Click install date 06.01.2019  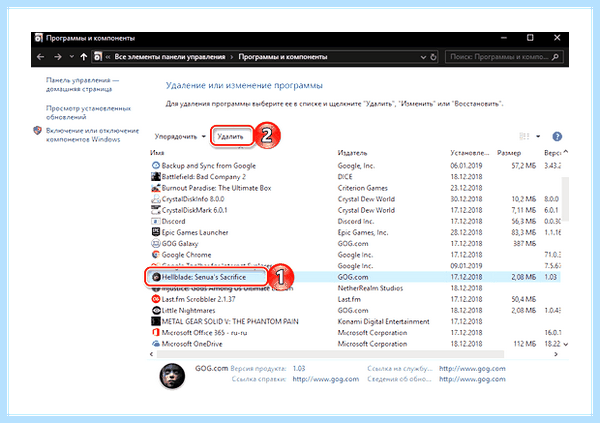(466, 165)
